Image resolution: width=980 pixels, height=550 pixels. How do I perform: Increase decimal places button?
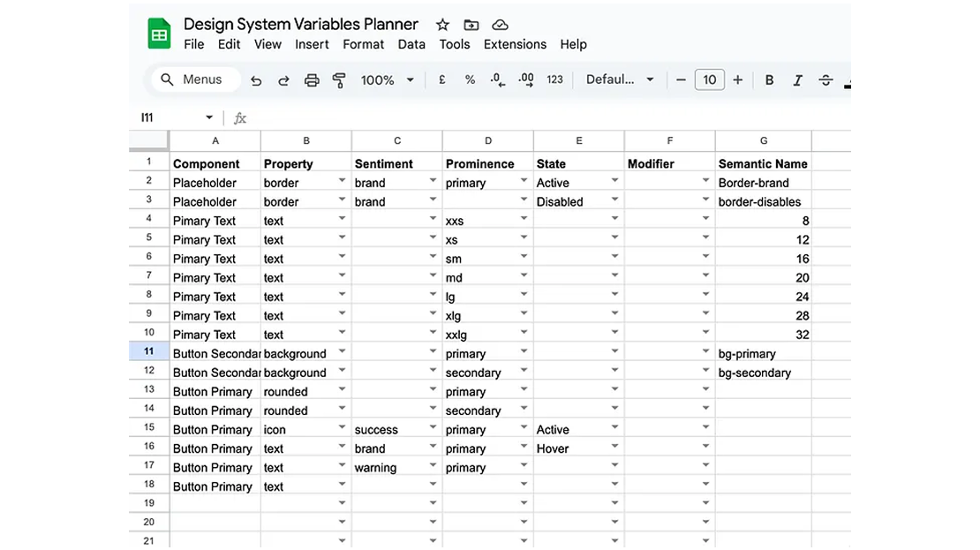click(x=526, y=79)
